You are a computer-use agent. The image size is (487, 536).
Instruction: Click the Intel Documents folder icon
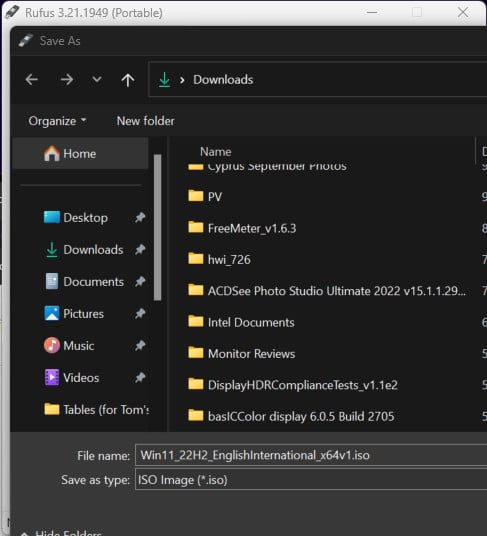point(196,321)
